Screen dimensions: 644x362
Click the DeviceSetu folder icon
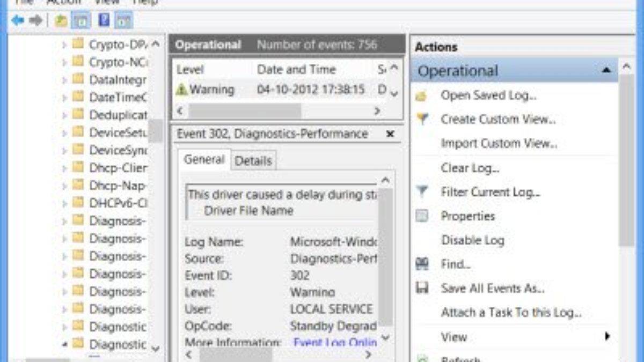click(78, 132)
